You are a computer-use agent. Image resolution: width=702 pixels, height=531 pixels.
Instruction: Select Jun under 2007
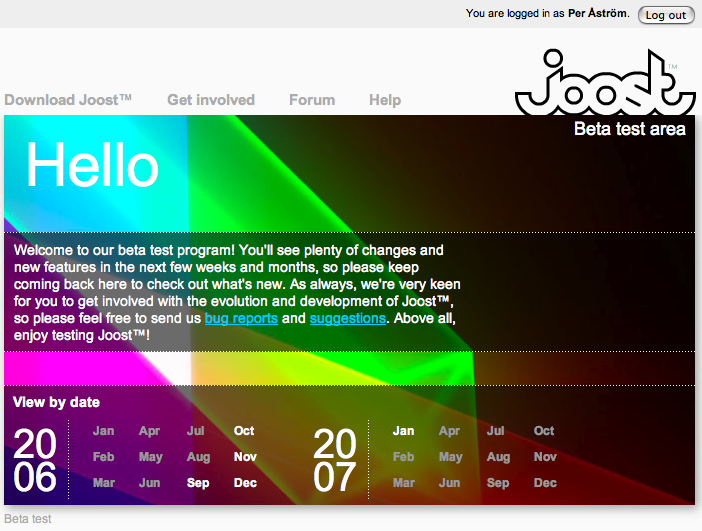click(x=449, y=483)
